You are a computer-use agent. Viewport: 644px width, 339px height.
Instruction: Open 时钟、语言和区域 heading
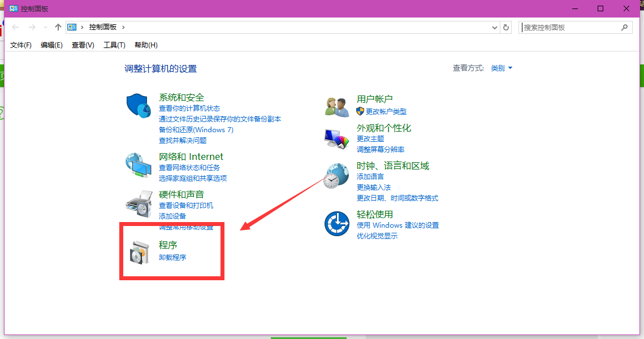392,166
